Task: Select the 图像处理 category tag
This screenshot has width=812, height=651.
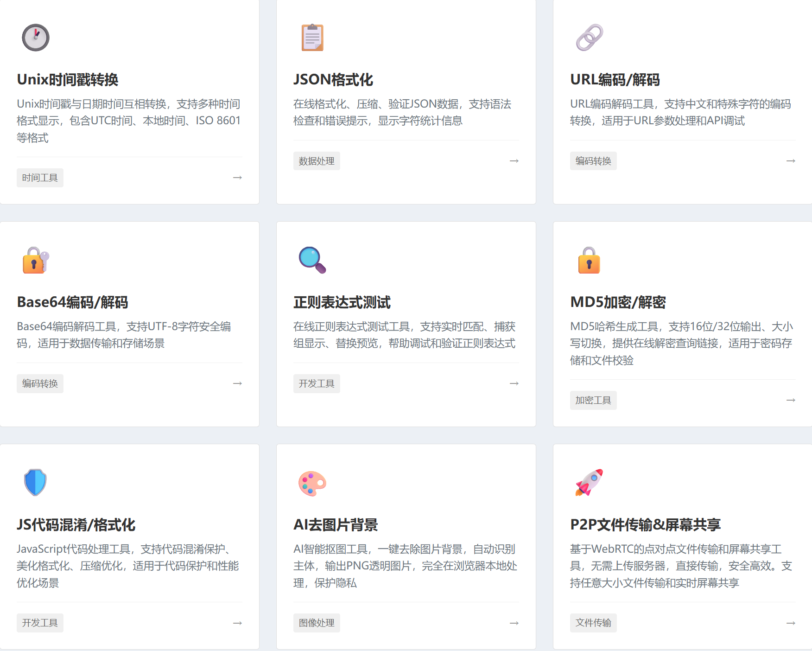Action: (317, 623)
